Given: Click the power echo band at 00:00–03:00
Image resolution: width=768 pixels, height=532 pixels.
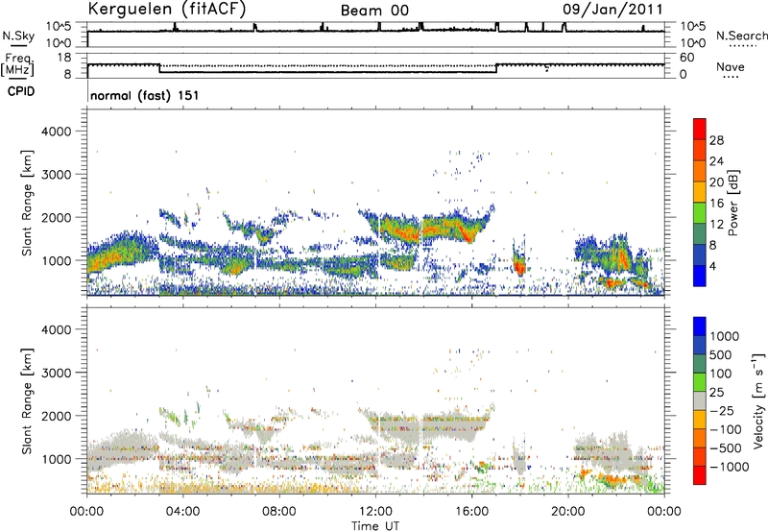Looking at the screenshot, I should click(123, 253).
